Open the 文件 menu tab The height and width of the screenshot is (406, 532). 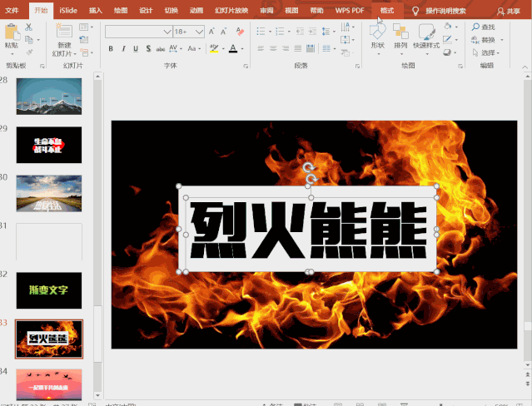[x=12, y=11]
